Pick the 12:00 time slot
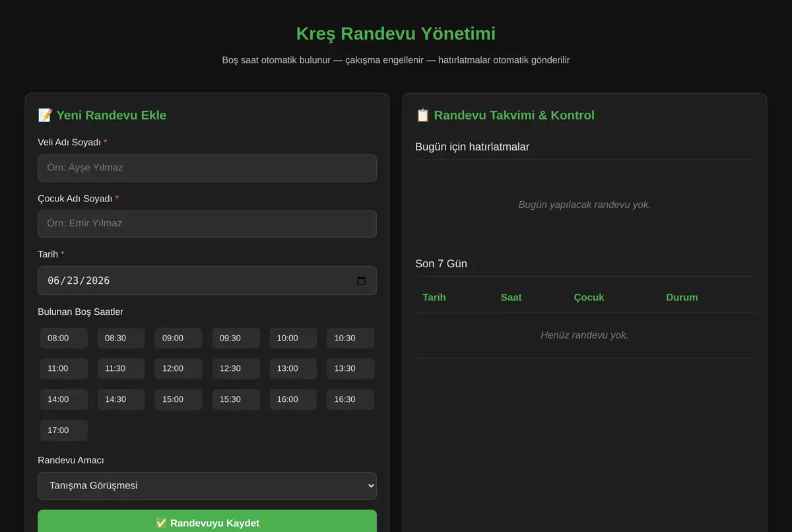Image resolution: width=792 pixels, height=532 pixels. pyautogui.click(x=178, y=368)
